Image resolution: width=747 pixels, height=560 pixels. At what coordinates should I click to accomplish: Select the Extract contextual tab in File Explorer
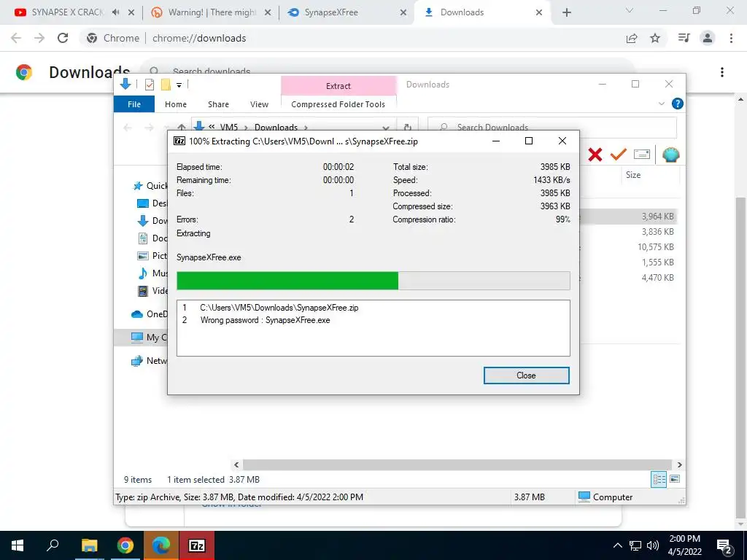pos(338,86)
